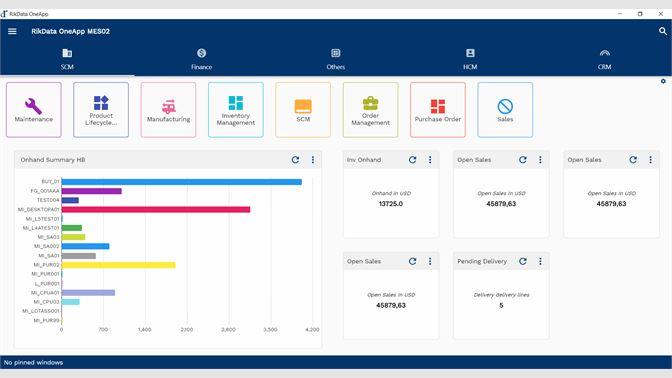This screenshot has width=672, height=378.
Task: Switch to the Others tab
Action: pos(336,59)
